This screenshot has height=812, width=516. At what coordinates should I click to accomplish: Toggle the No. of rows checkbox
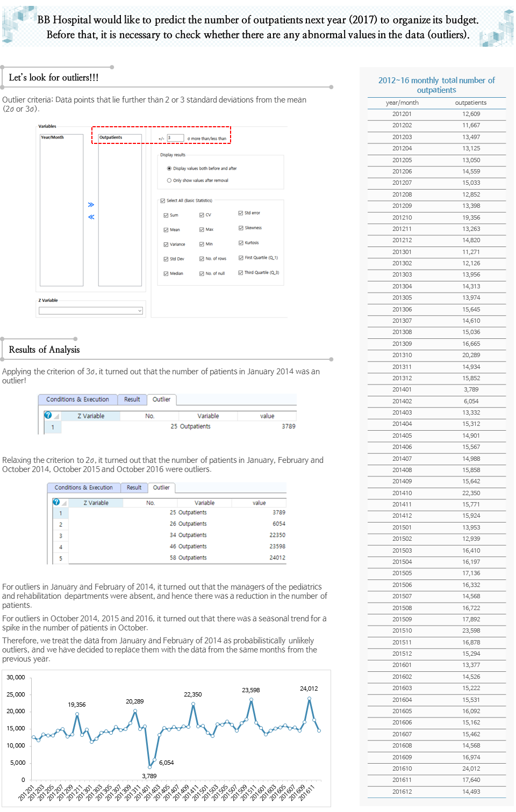pos(202,259)
